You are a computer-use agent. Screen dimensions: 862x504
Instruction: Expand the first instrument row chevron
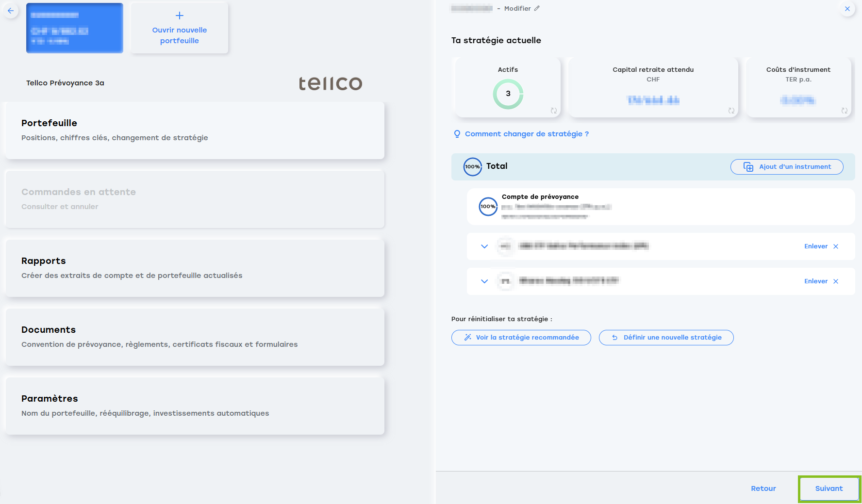point(484,246)
